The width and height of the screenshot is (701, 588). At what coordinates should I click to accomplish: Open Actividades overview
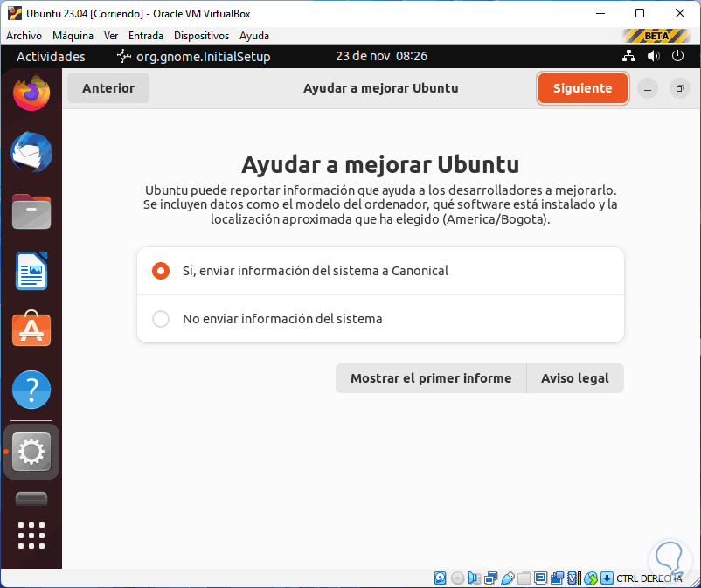click(51, 56)
